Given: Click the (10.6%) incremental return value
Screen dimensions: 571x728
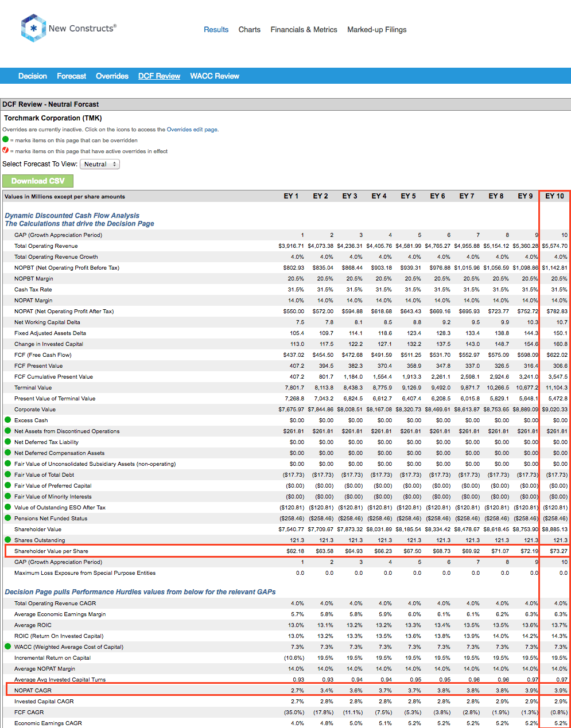Looking at the screenshot, I should (294, 657).
